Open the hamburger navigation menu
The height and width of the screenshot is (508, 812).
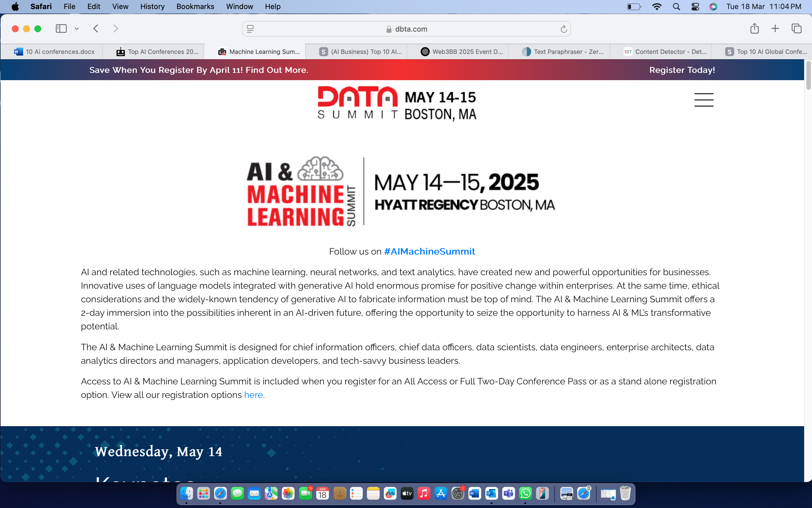tap(704, 100)
